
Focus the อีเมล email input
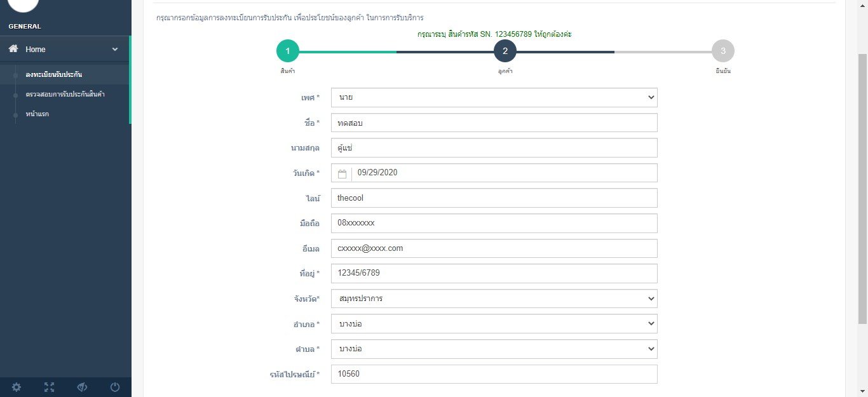tap(494, 248)
